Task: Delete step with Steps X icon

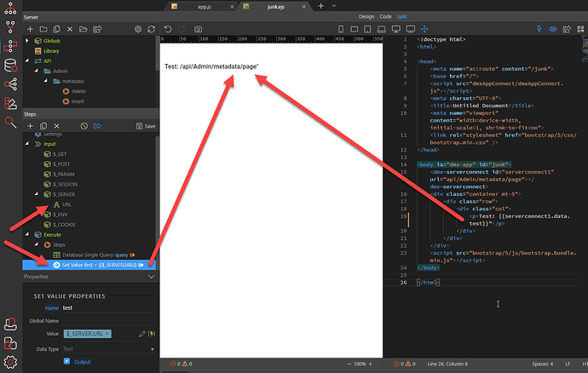Action: (x=56, y=126)
